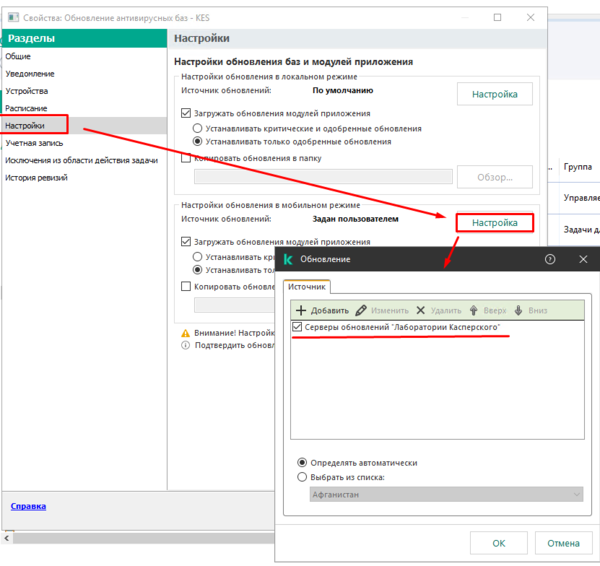Click the info icon beside Подтвердить
The width and height of the screenshot is (600, 566).
point(185,346)
